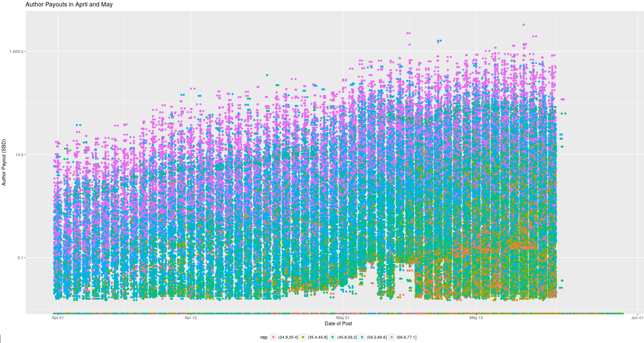Screen dimensions: 644x343
Task: Click the 'May 01' x-axis tick label
Action: [x=343, y=318]
